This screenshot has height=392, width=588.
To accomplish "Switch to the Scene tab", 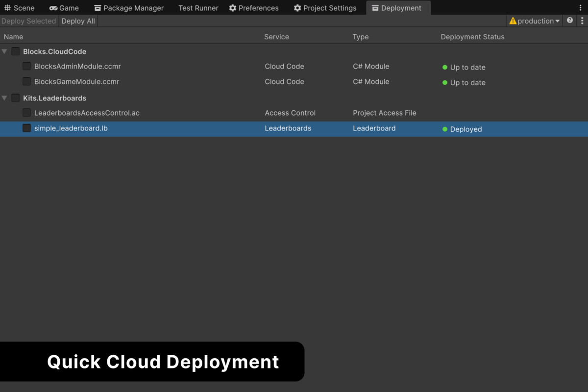I will 19,8.
